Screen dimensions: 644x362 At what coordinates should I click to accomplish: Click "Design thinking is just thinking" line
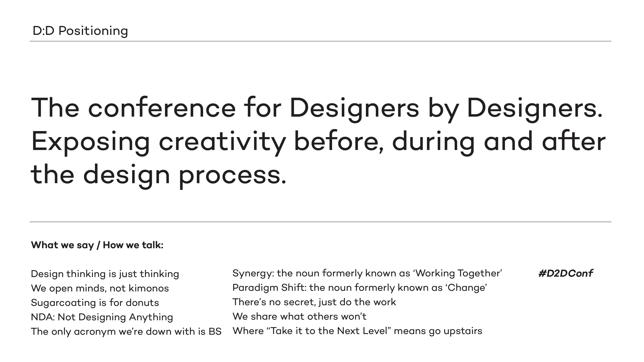105,274
